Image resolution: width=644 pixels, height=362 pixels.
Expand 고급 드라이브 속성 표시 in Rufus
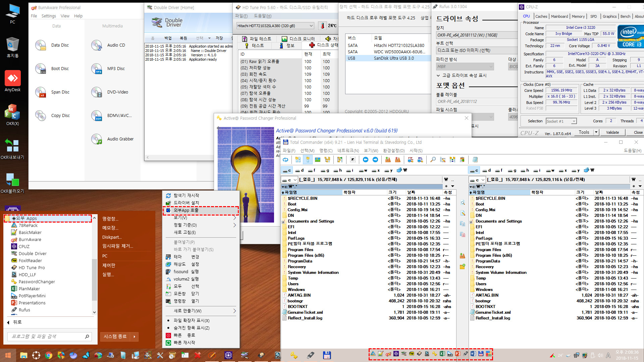pos(461,75)
